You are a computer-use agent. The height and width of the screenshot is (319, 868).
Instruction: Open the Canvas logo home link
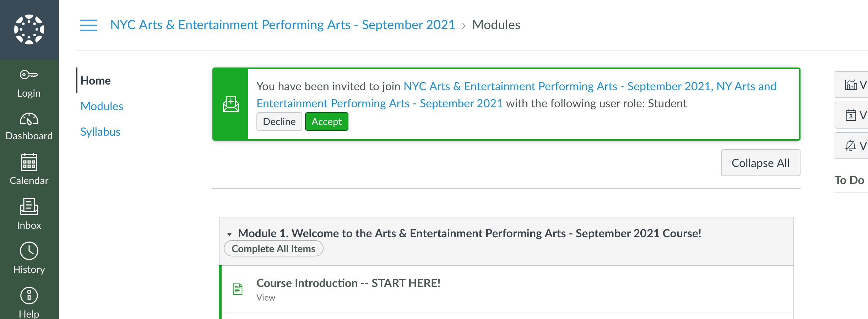pyautogui.click(x=29, y=29)
